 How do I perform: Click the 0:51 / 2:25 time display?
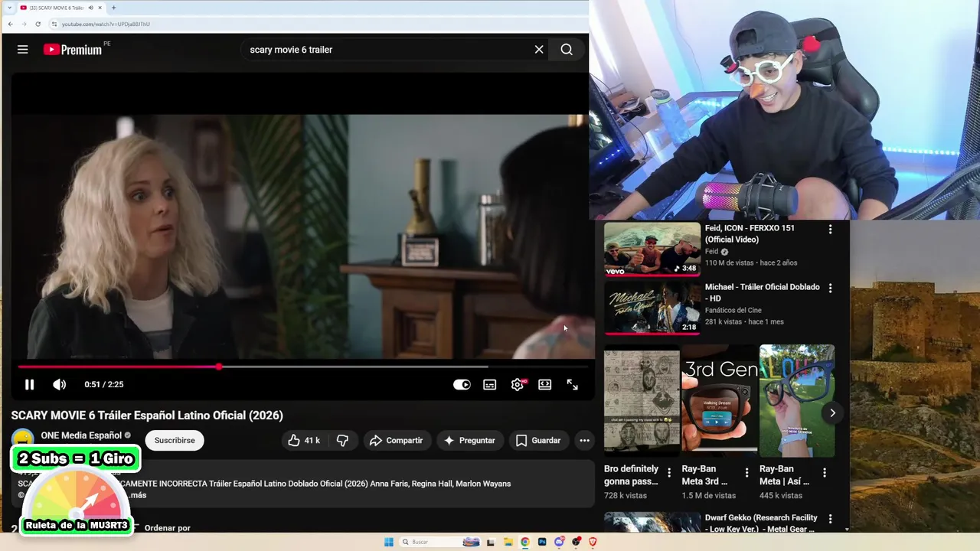pyautogui.click(x=104, y=384)
